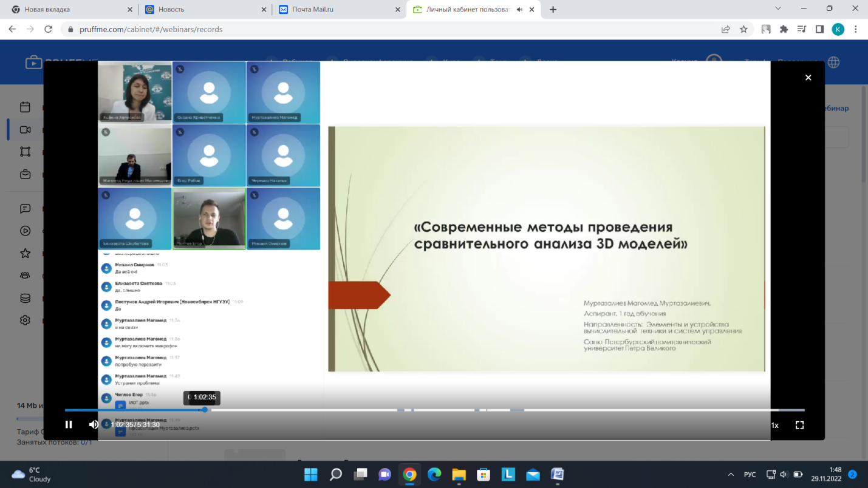Select the Чеглов Егор webcam tile
Screen dimensions: 868x488
click(209, 219)
